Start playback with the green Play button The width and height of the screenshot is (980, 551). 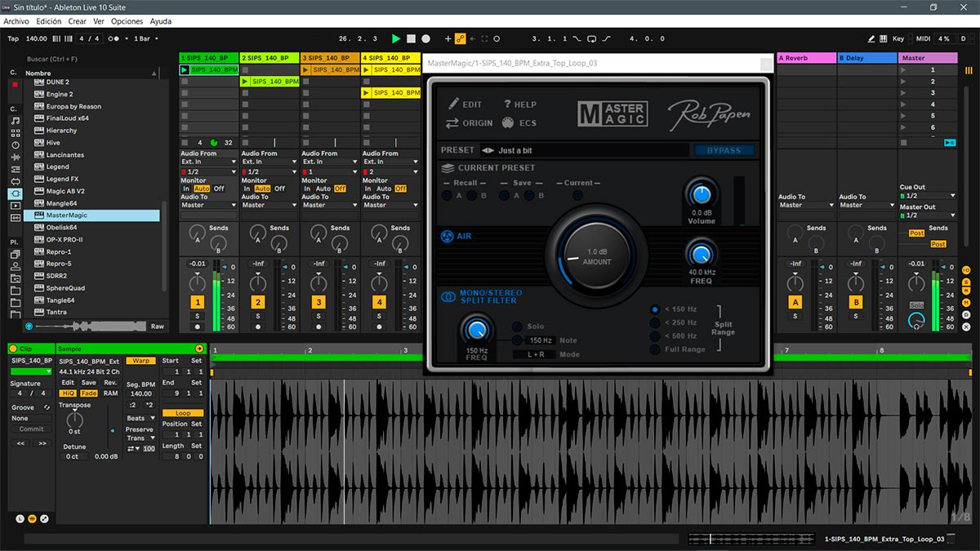point(396,38)
